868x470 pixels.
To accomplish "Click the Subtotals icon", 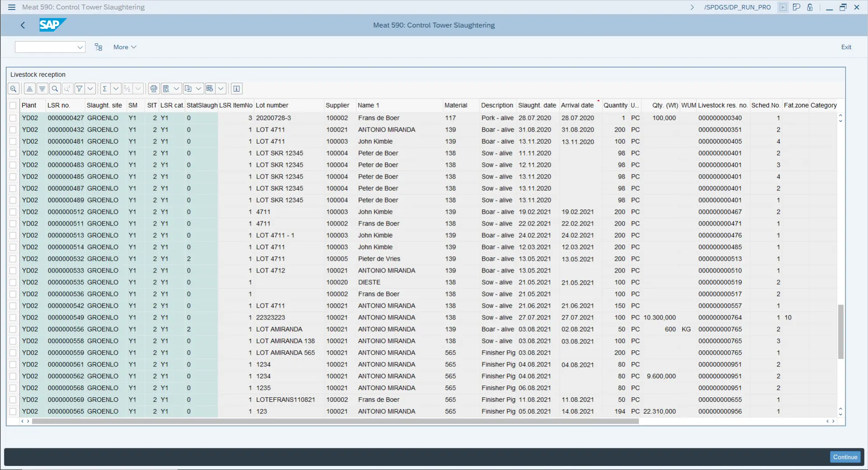I will [x=127, y=89].
